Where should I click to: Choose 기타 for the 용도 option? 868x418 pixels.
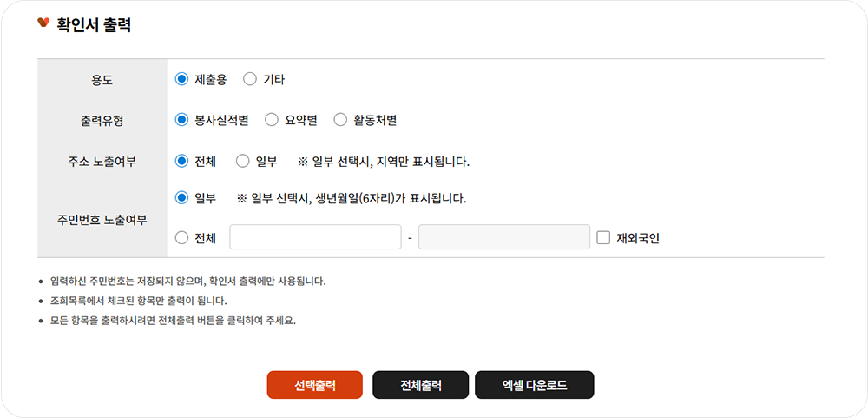[250, 79]
